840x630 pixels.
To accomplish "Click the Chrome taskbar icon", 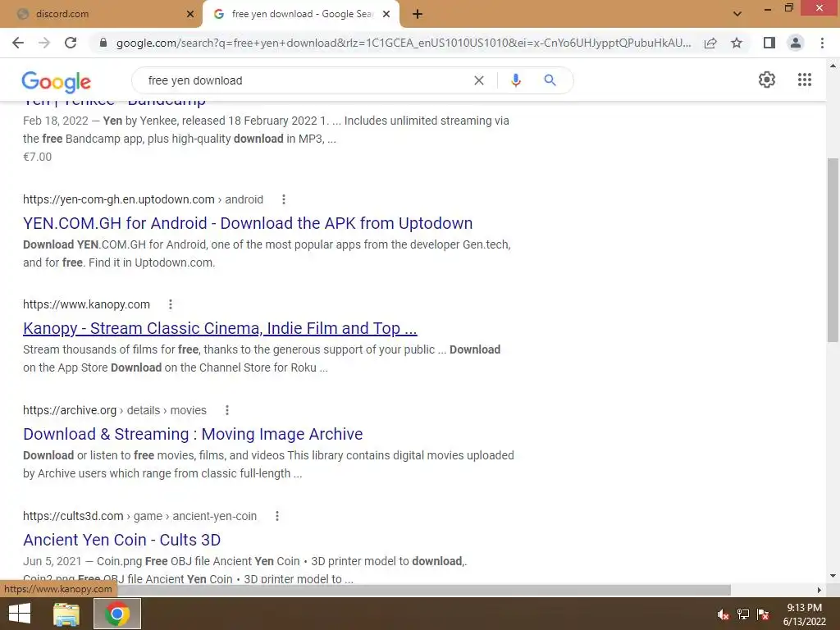I will [116, 614].
